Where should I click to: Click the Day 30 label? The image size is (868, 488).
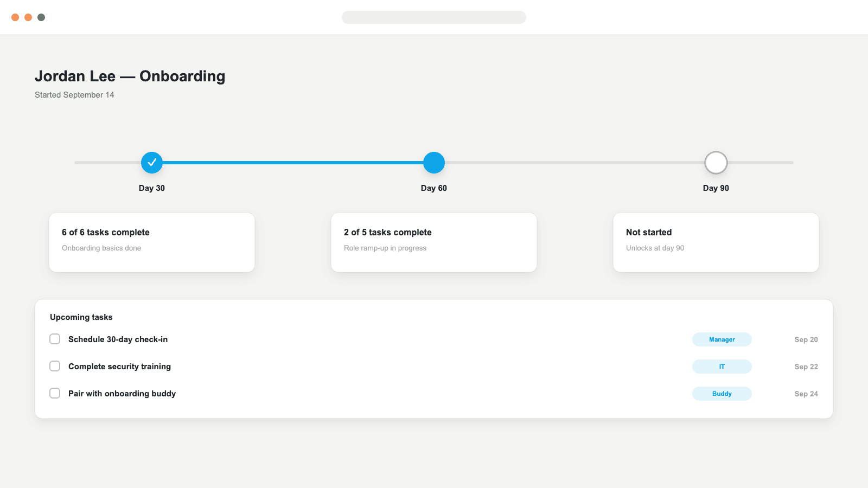pos(152,188)
